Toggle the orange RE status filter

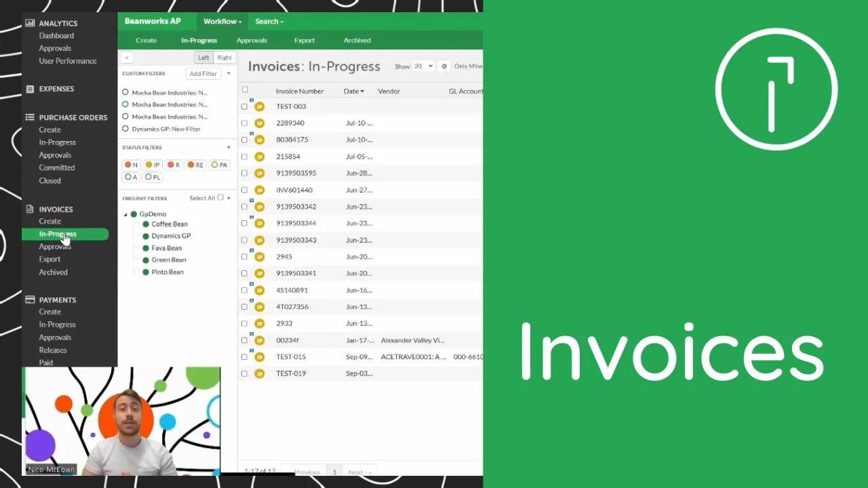(196, 165)
